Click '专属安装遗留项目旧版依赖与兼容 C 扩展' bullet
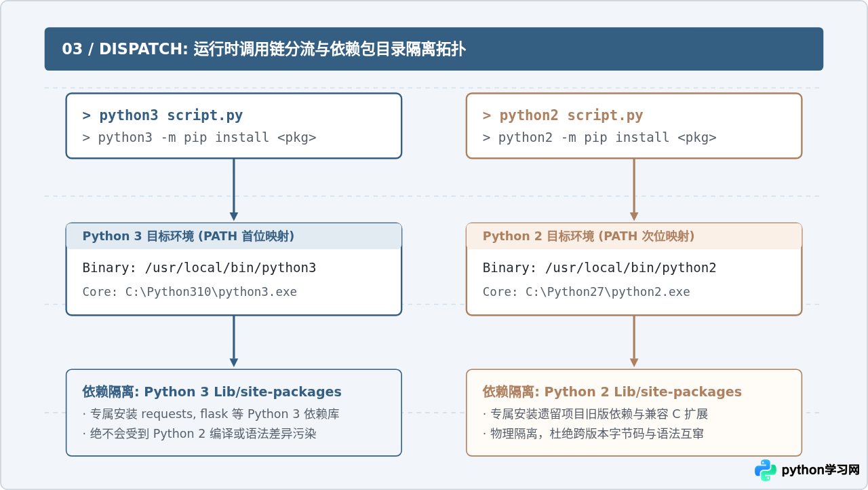Screen dimensions: 868x490 point(595,414)
